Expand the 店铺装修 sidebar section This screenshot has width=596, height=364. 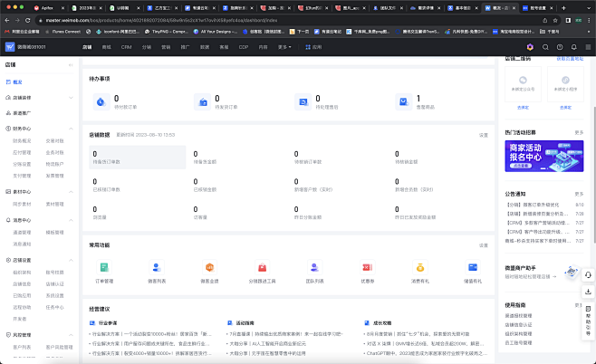[x=71, y=96]
